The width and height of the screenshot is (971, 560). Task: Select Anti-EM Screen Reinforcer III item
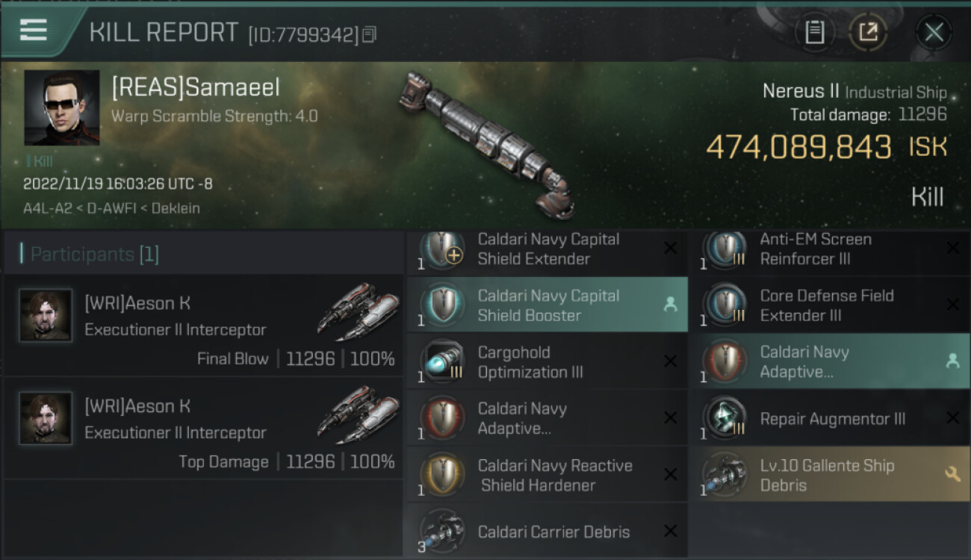pyautogui.click(x=830, y=249)
